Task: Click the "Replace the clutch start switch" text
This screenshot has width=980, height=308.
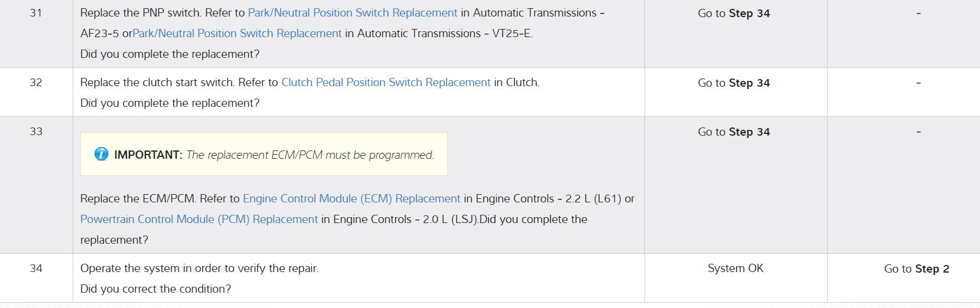Action: point(158,83)
